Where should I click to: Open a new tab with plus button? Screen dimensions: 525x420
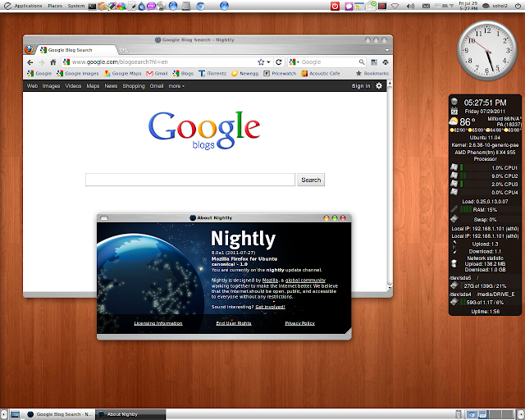[124, 50]
